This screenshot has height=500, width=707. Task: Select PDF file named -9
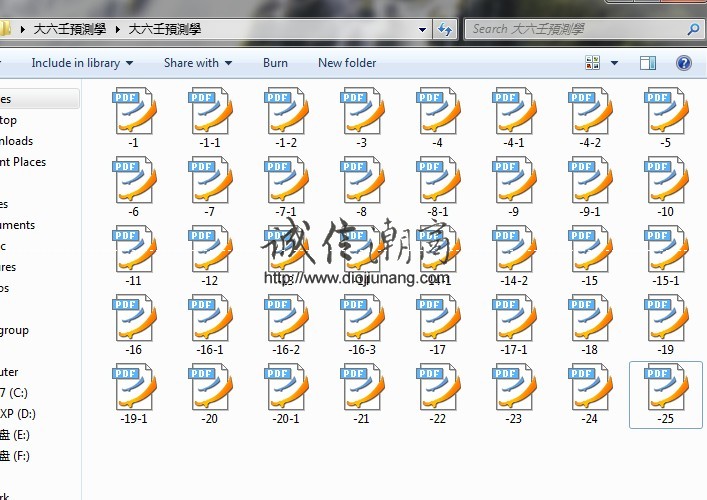[514, 187]
